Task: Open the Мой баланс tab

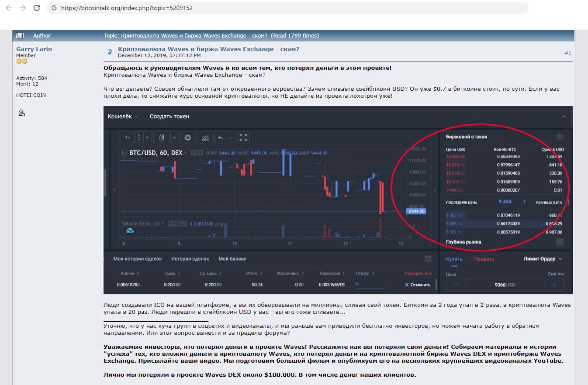Action: click(232, 259)
